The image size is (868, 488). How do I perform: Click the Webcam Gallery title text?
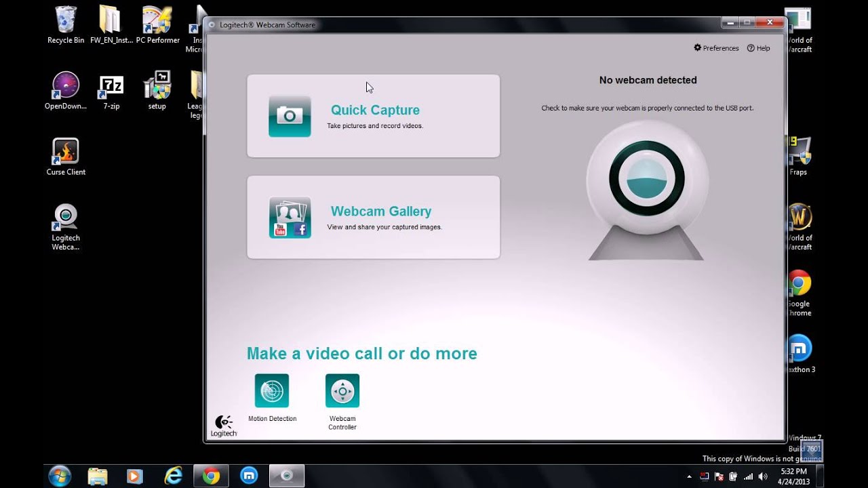tap(381, 211)
